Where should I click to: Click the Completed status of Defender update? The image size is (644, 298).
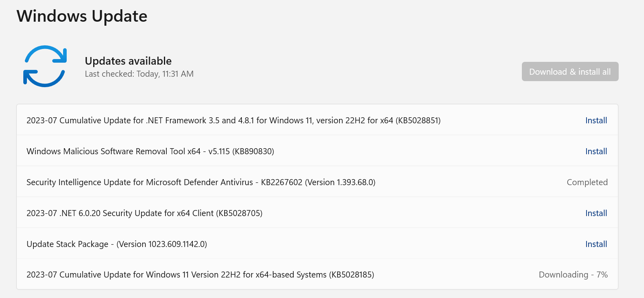pyautogui.click(x=587, y=182)
